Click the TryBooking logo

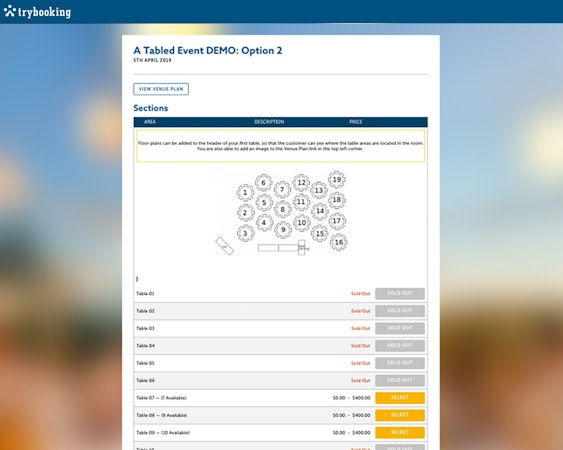click(37, 11)
